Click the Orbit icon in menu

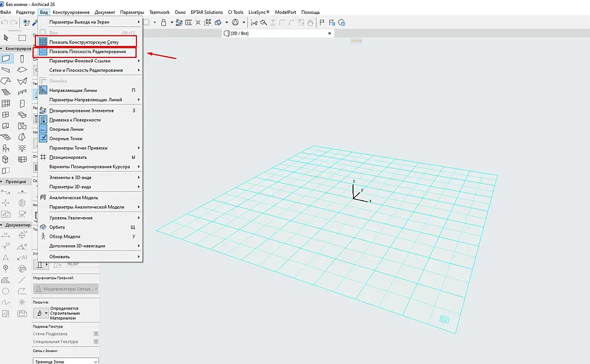pos(43,227)
